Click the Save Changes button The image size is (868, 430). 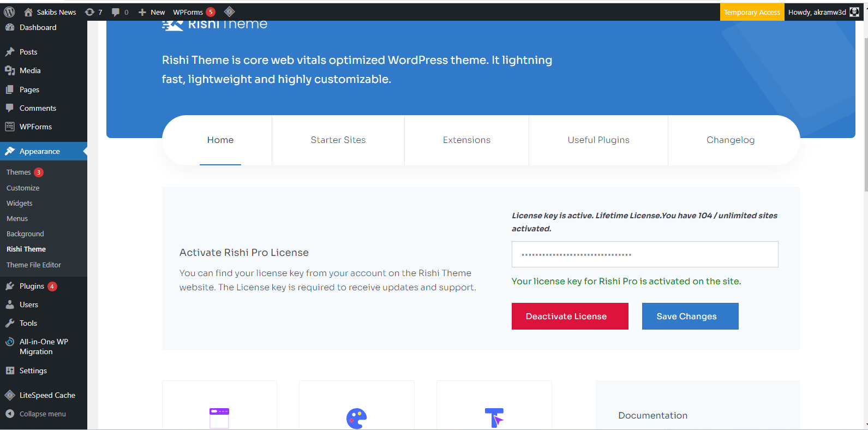[x=690, y=316]
